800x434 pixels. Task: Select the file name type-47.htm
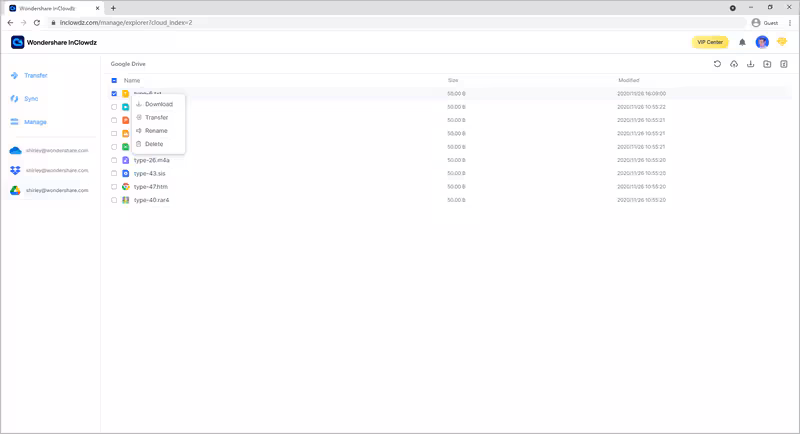[x=151, y=187]
